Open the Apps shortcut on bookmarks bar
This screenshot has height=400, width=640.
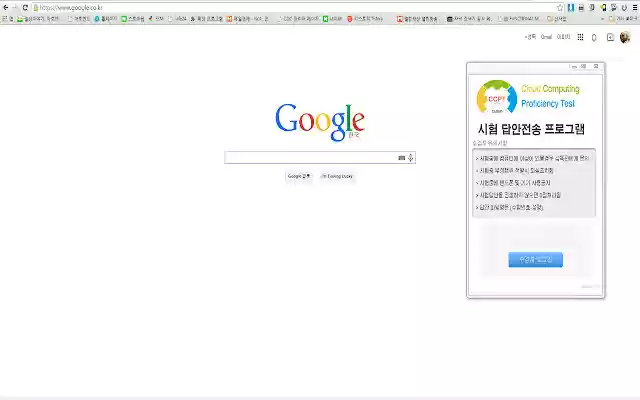[x=8, y=19]
